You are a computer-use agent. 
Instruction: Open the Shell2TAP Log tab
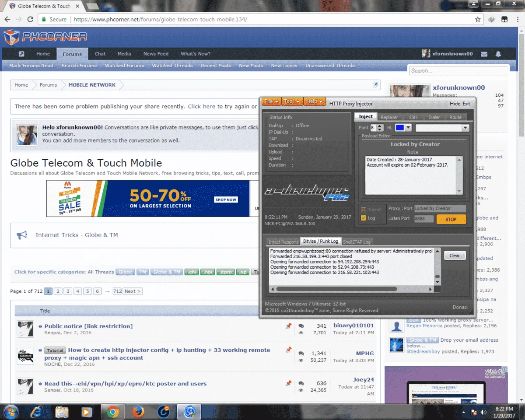coord(357,242)
